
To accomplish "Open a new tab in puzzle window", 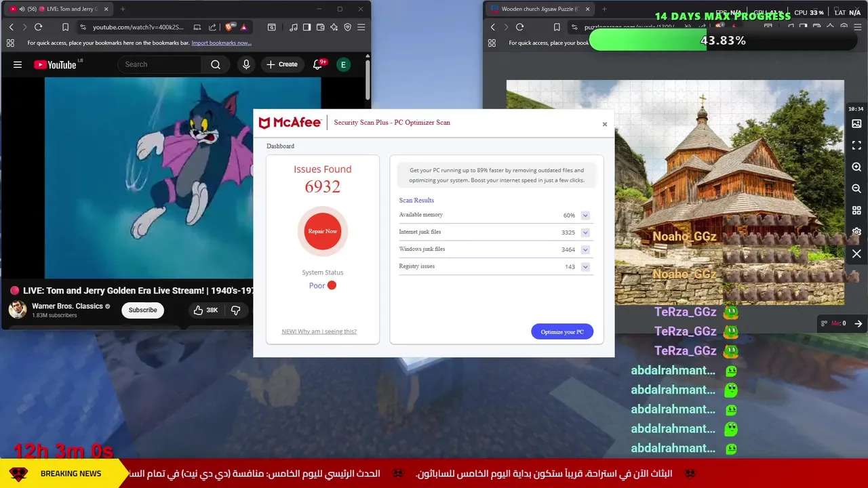I will (x=604, y=9).
